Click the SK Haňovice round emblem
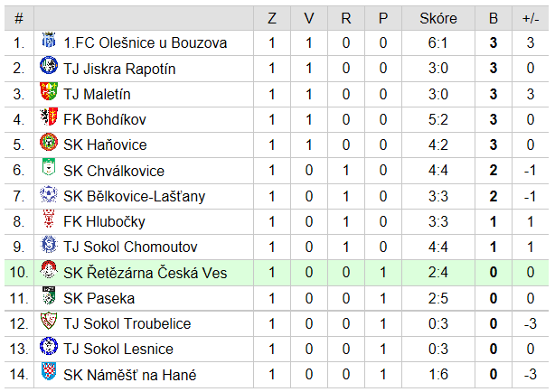This screenshot has width=555, height=392. 49,142
